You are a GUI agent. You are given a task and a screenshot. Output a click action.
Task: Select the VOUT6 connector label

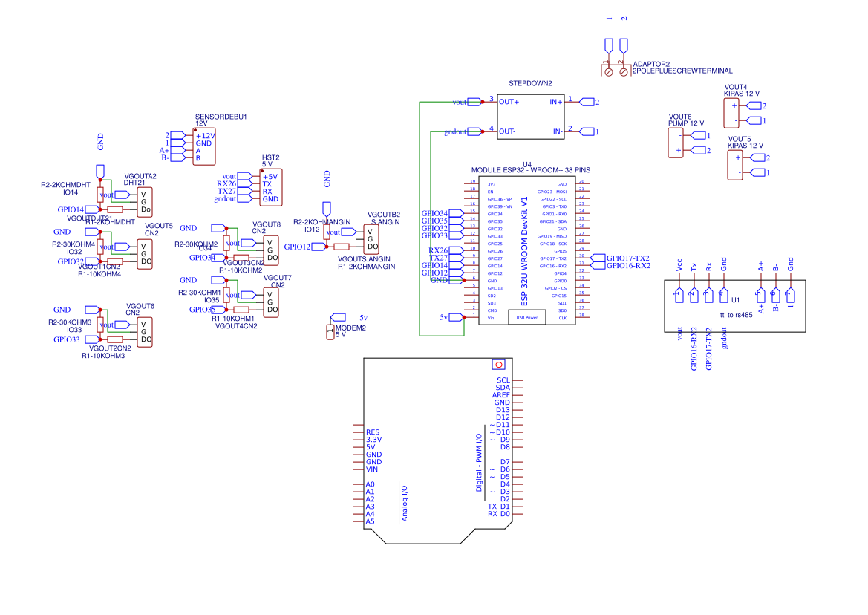[680, 117]
